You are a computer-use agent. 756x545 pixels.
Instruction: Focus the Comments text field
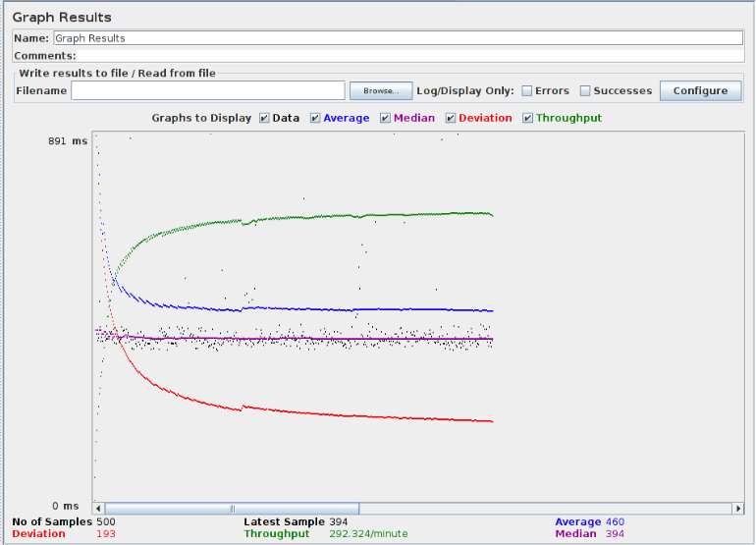pyautogui.click(x=398, y=56)
